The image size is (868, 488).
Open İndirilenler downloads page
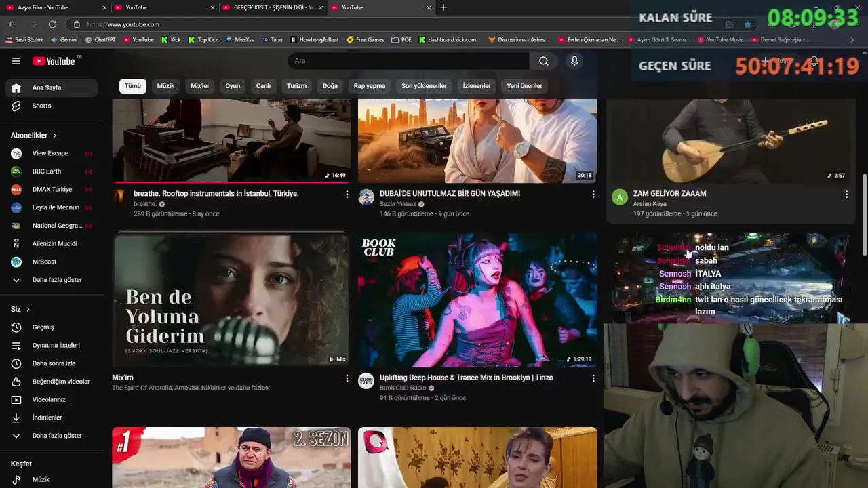tap(52, 418)
